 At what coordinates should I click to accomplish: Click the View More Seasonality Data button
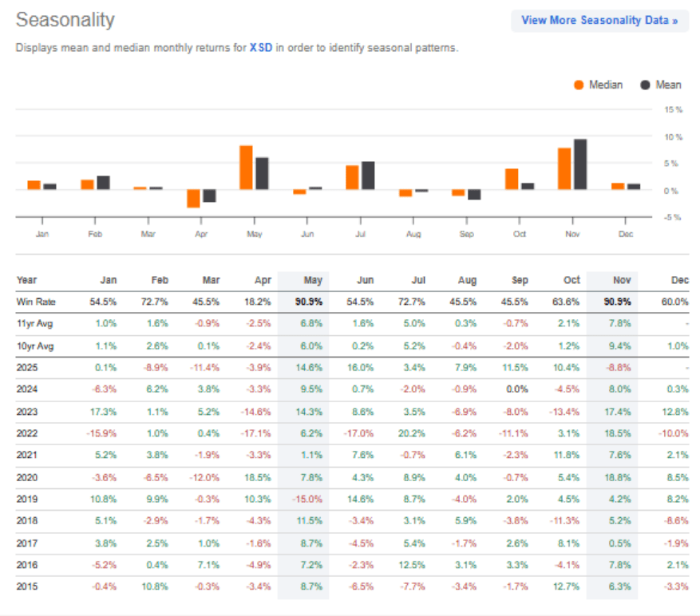tap(599, 20)
